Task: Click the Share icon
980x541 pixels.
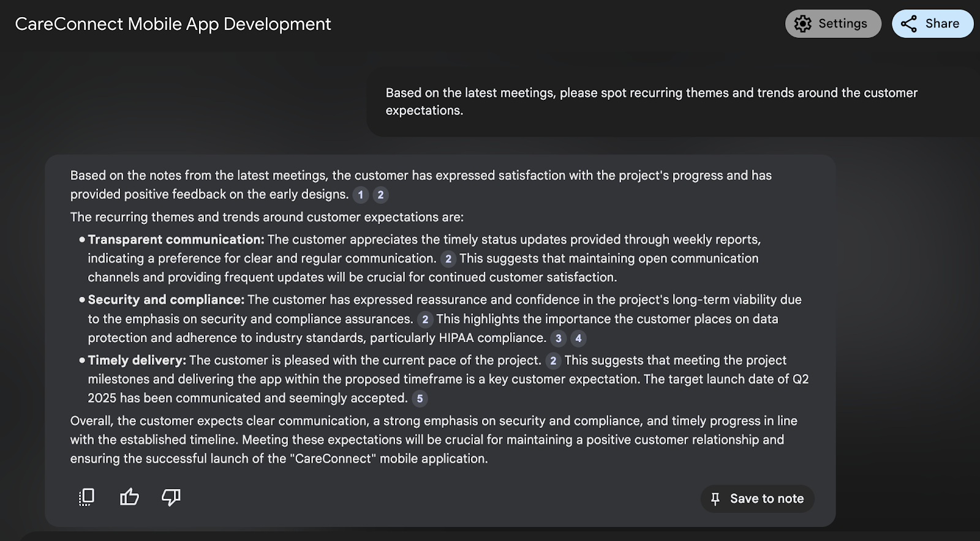Action: click(x=909, y=24)
